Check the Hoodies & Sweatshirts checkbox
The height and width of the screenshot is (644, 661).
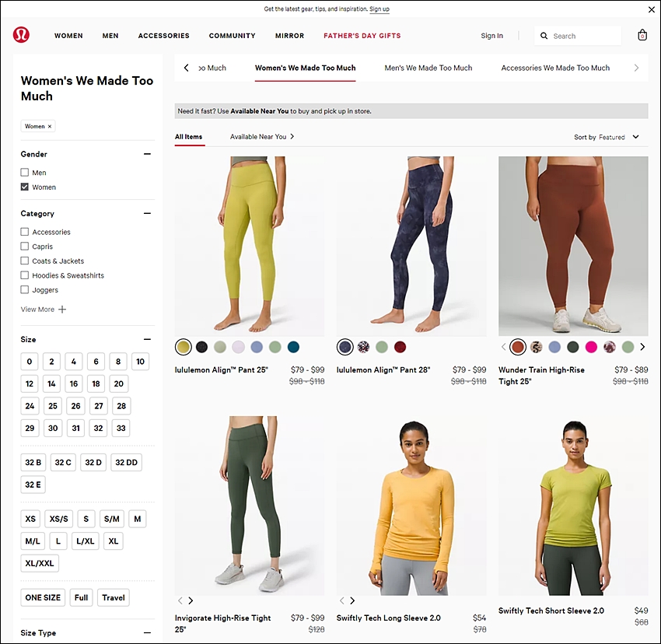24,275
